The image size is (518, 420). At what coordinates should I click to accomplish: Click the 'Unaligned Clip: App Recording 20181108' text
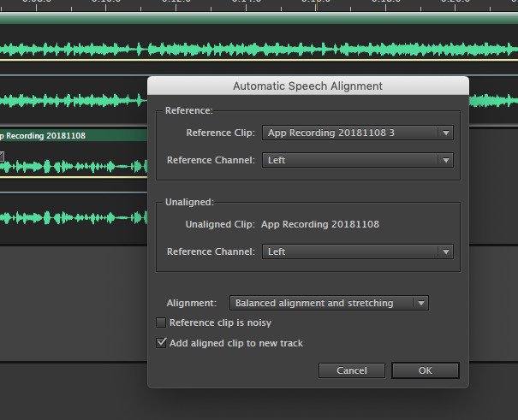[283, 224]
